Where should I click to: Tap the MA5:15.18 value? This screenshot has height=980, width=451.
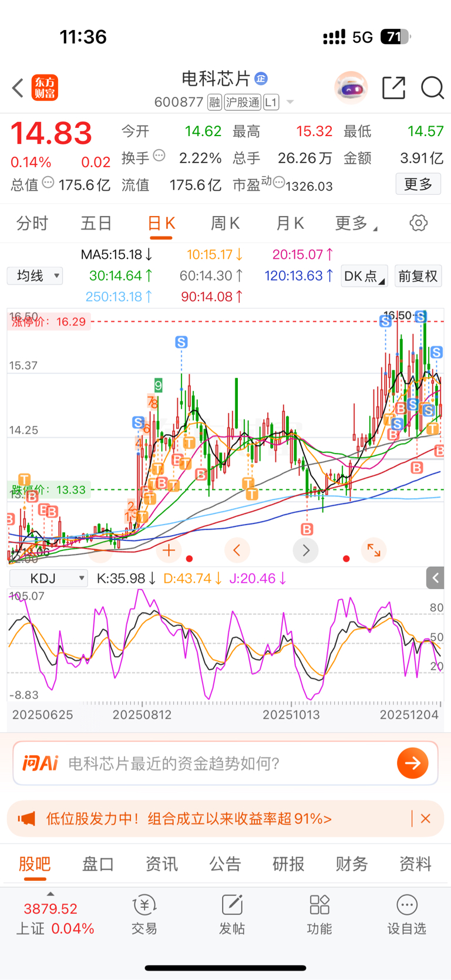pyautogui.click(x=117, y=255)
